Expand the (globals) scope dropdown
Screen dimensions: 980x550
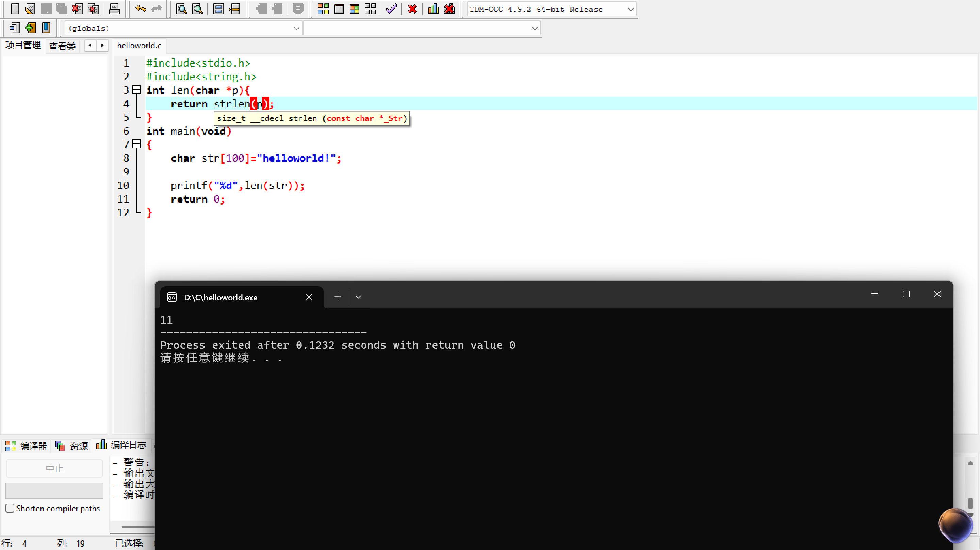pos(296,28)
